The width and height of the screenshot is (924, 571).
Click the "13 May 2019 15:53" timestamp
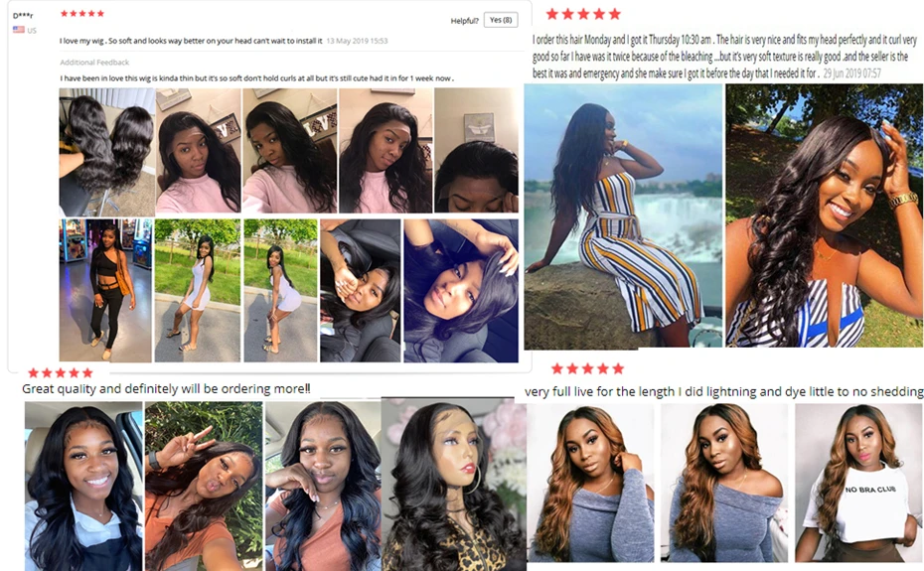[x=357, y=41]
